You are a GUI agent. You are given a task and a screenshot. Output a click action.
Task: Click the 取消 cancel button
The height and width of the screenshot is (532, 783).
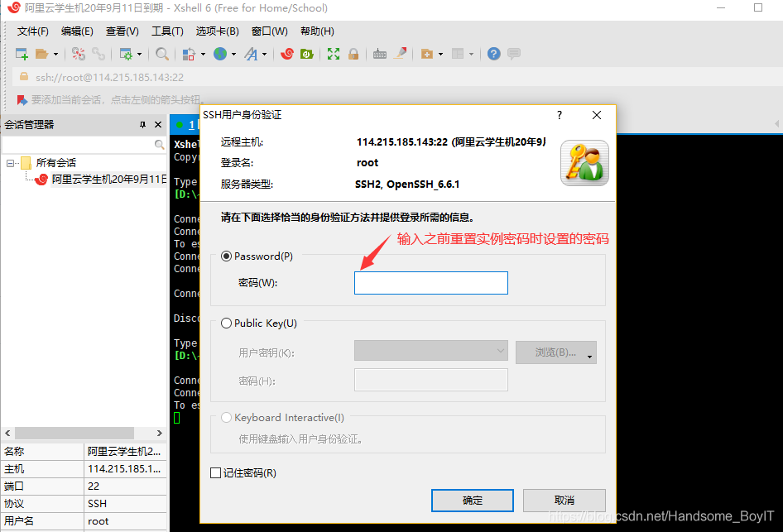click(564, 500)
